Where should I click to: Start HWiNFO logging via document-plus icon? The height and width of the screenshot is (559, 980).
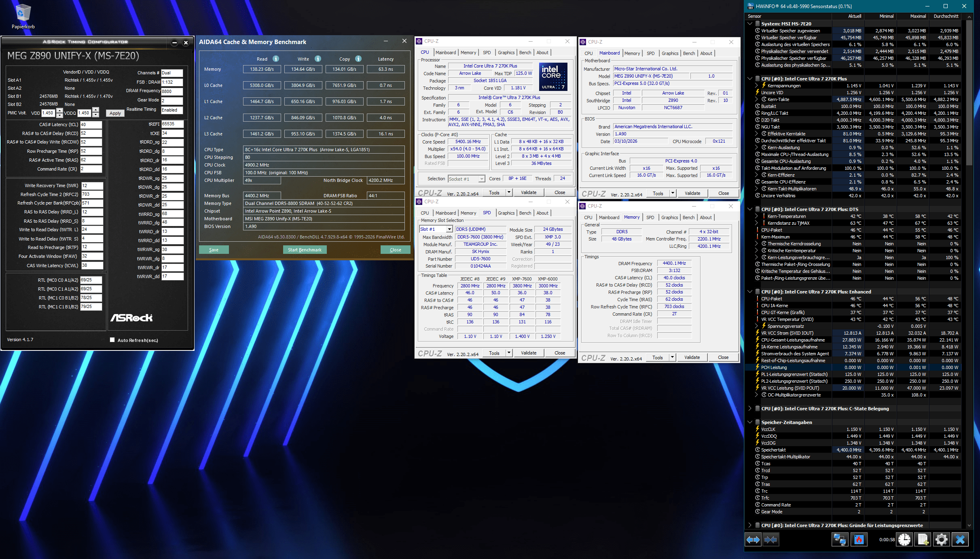tap(923, 540)
